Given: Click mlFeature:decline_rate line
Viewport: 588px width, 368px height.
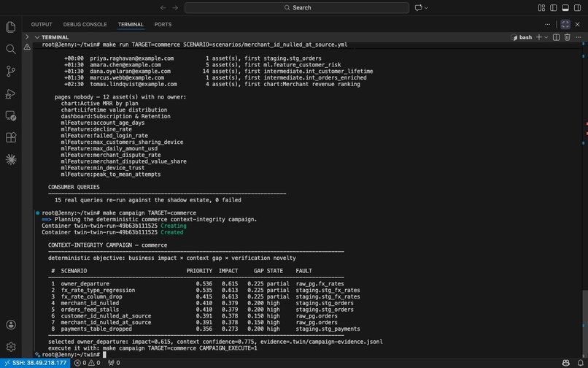Looking at the screenshot, I should click(96, 129).
